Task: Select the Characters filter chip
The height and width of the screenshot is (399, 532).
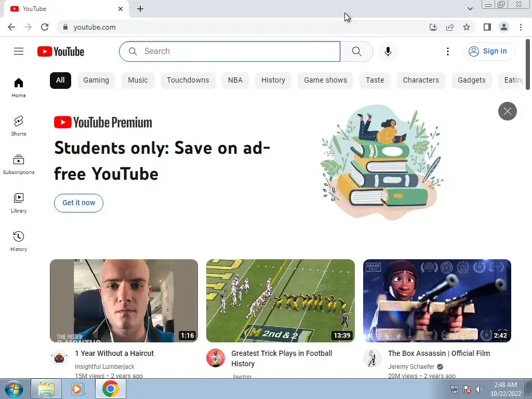Action: pyautogui.click(x=421, y=81)
